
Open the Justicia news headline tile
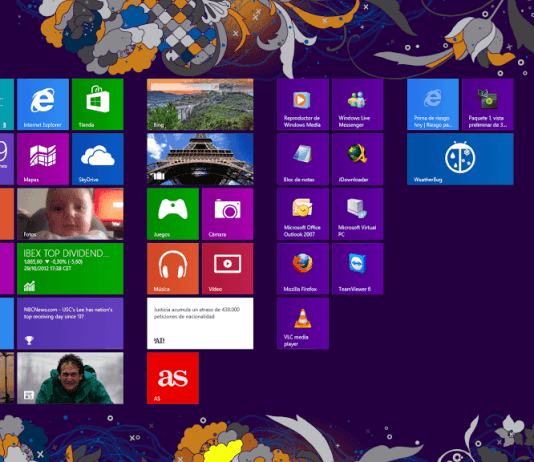click(200, 323)
